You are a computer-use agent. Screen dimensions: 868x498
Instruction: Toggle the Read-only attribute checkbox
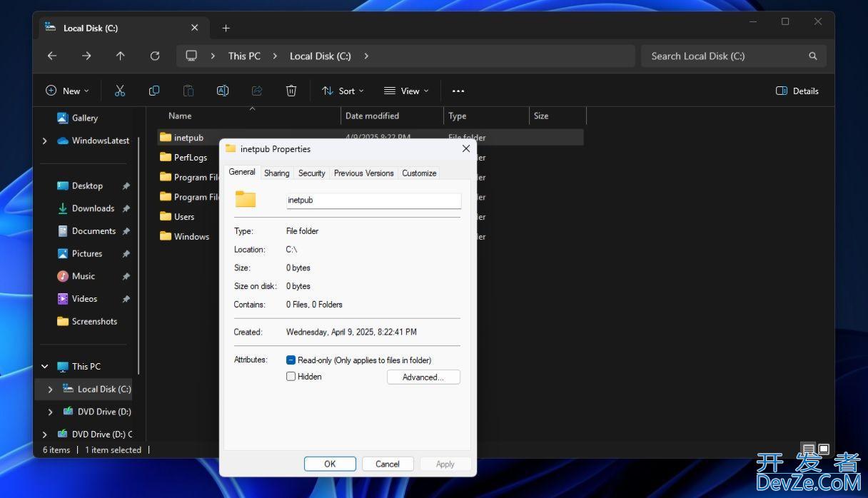point(291,360)
